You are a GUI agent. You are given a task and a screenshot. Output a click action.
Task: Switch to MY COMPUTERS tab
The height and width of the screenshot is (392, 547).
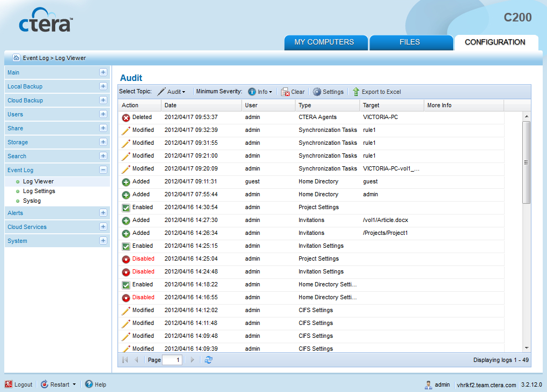click(x=326, y=42)
